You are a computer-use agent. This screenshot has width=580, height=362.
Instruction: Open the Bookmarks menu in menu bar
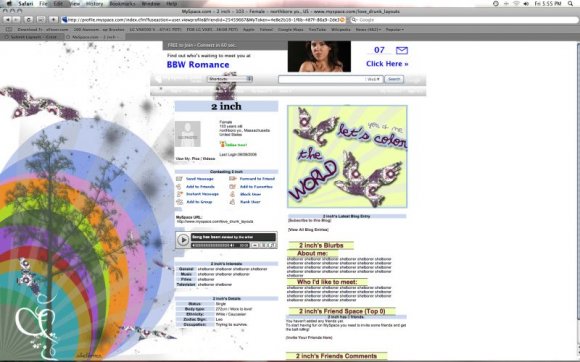pyautogui.click(x=122, y=4)
